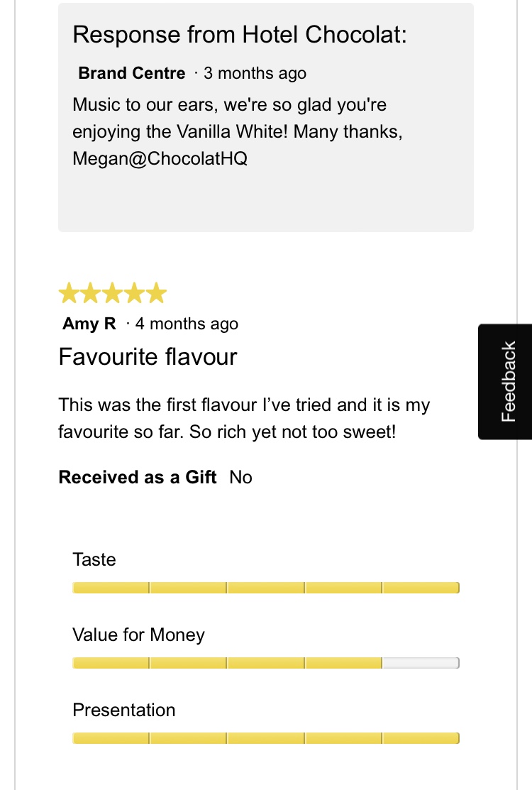The height and width of the screenshot is (790, 532).
Task: Click the fourth star in Amy R's rating
Action: (x=135, y=293)
